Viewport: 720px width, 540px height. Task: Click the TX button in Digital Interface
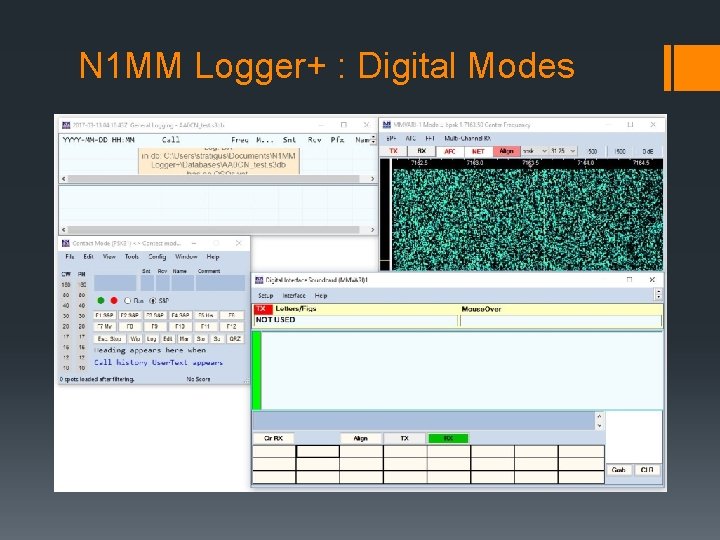[x=404, y=439]
